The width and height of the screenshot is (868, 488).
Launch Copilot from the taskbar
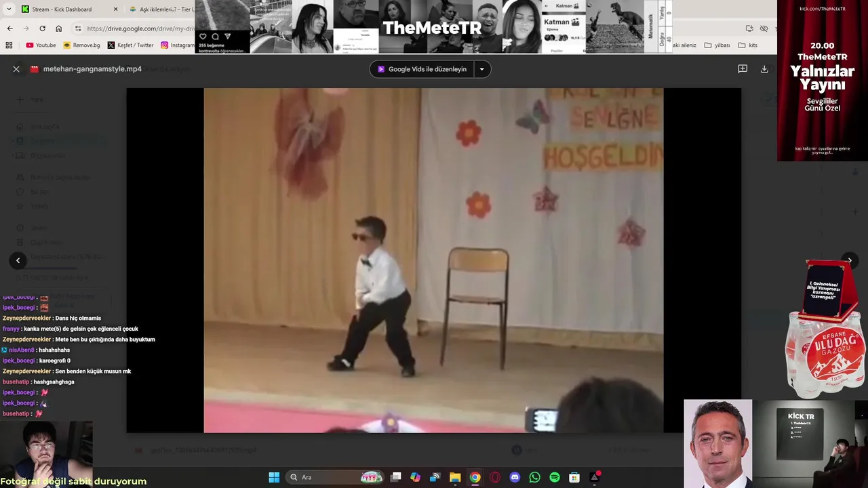click(x=416, y=477)
